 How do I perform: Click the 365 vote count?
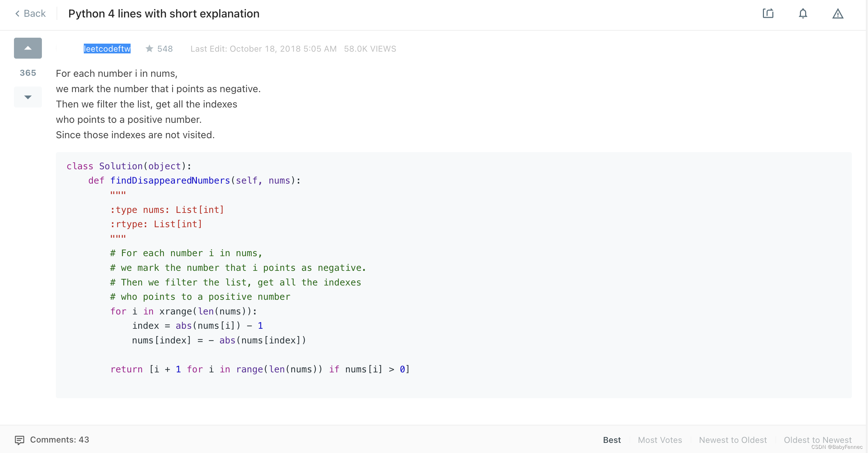coord(28,73)
